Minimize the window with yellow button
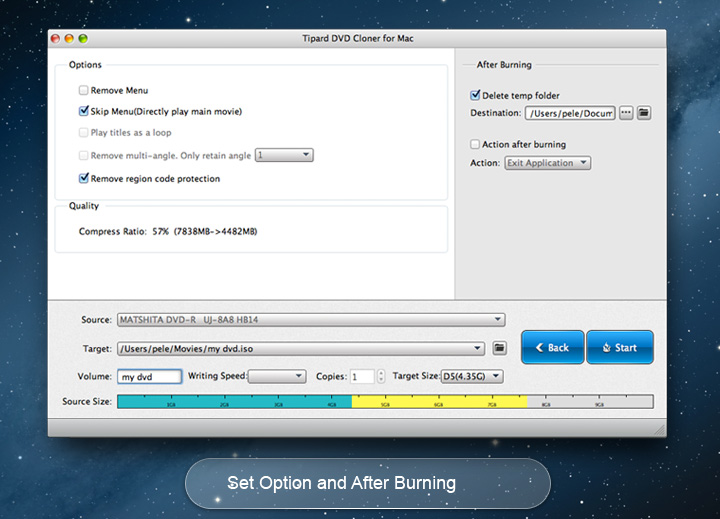The height and width of the screenshot is (519, 720). click(x=69, y=39)
